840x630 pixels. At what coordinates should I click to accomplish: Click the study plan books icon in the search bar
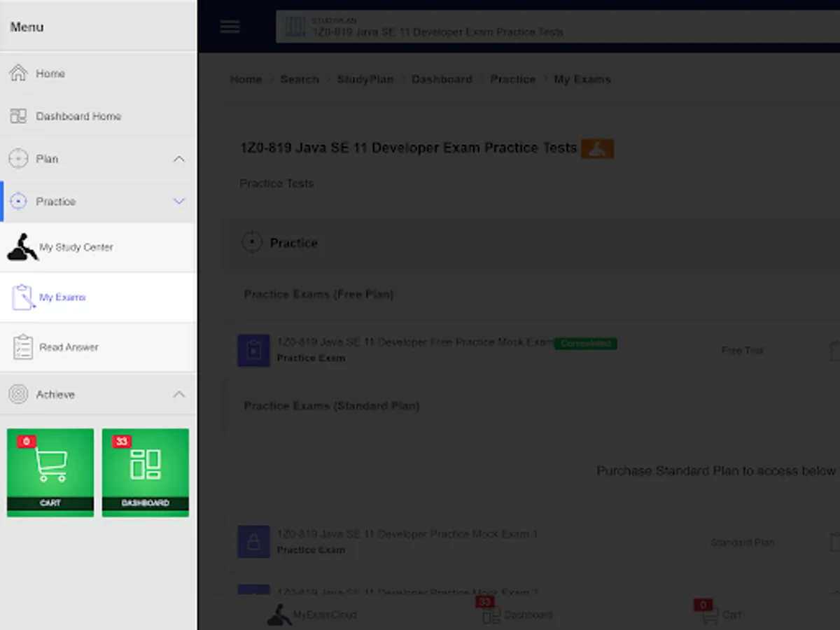coord(295,27)
